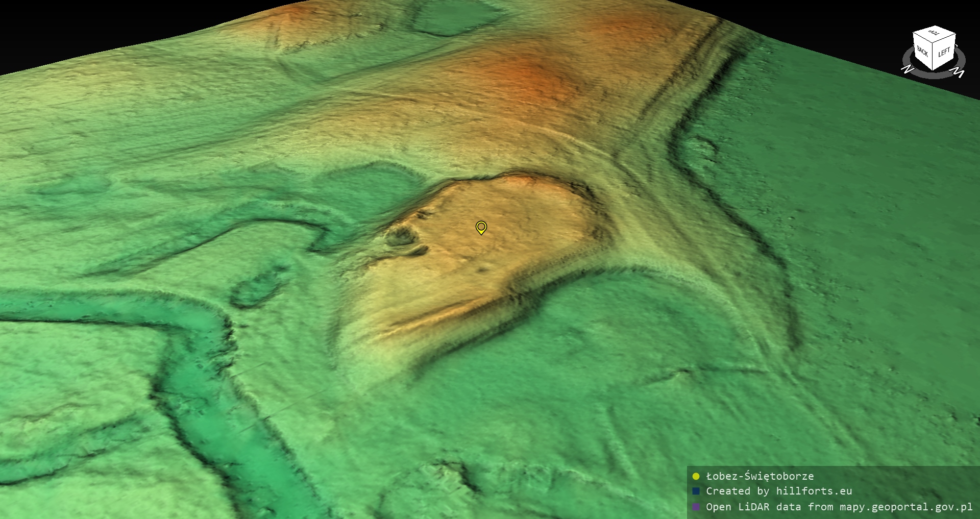The height and width of the screenshot is (519, 980).
Task: Open the 'Created by hillforts.eu' link
Action: [779, 491]
